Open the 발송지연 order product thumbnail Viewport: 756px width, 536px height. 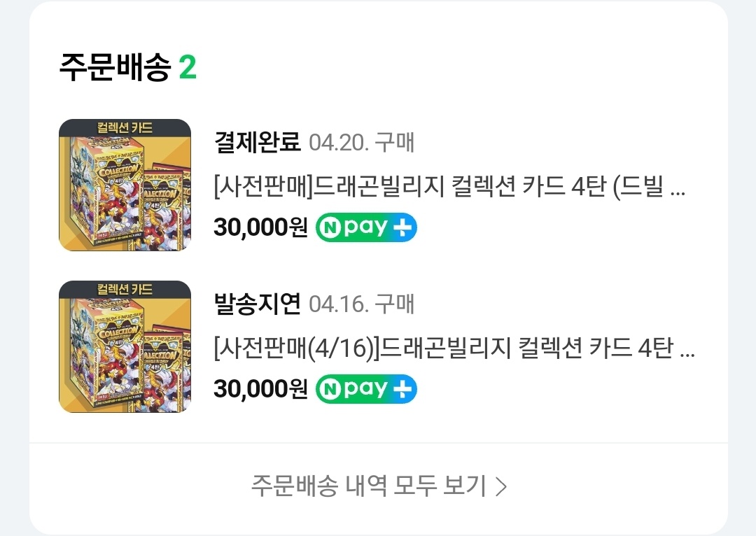[x=125, y=346]
